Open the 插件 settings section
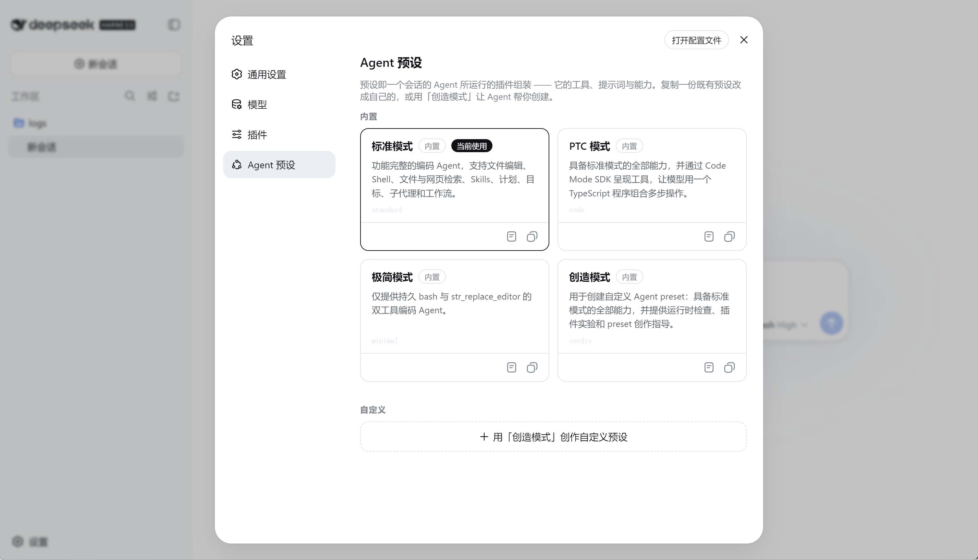Viewport: 978px width, 560px height. (279, 135)
